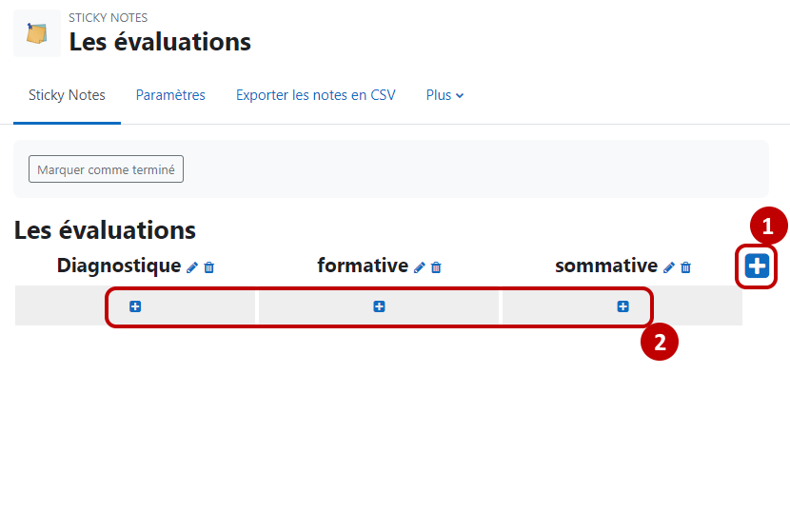Image resolution: width=790 pixels, height=532 pixels.
Task: Add a note in the Diagnostique column
Action: (135, 306)
